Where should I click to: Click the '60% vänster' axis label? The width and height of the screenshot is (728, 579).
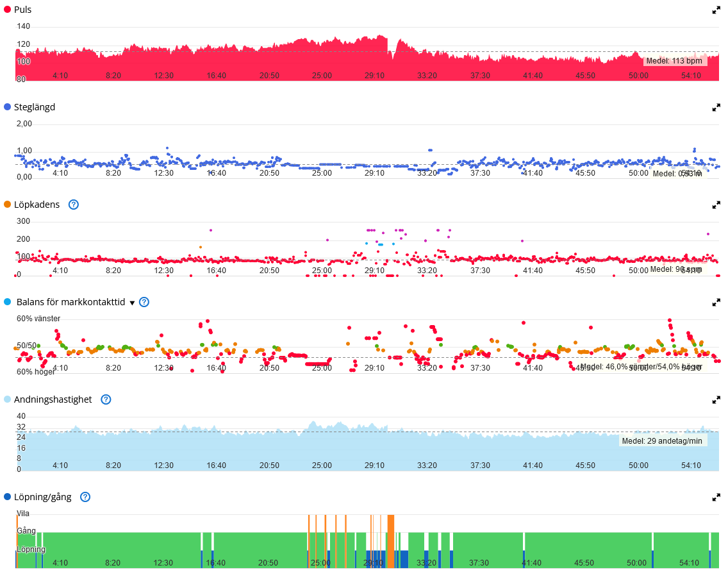(38, 319)
